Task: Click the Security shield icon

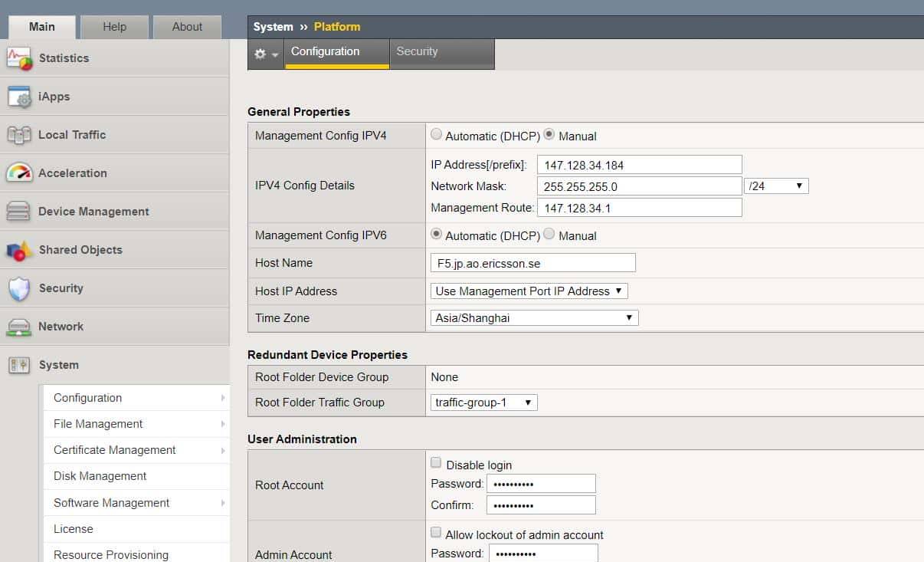Action: click(x=19, y=288)
